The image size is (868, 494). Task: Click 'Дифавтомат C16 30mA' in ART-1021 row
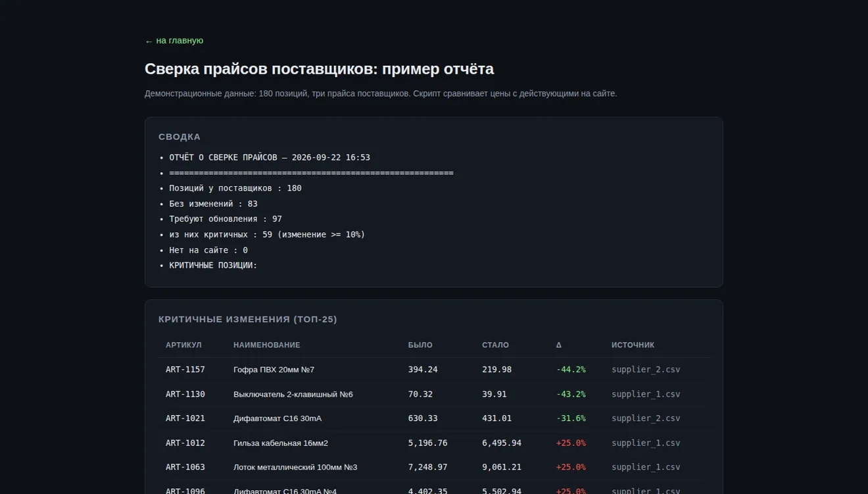(x=277, y=418)
